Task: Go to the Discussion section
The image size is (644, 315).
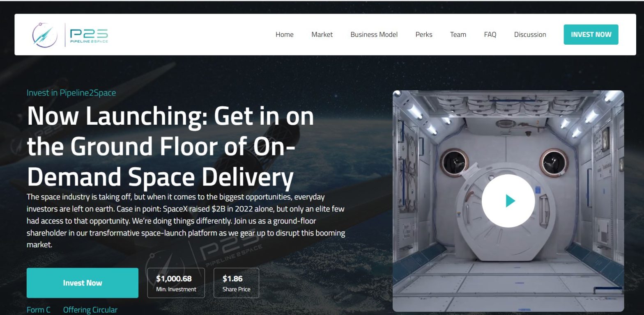Action: [530, 34]
